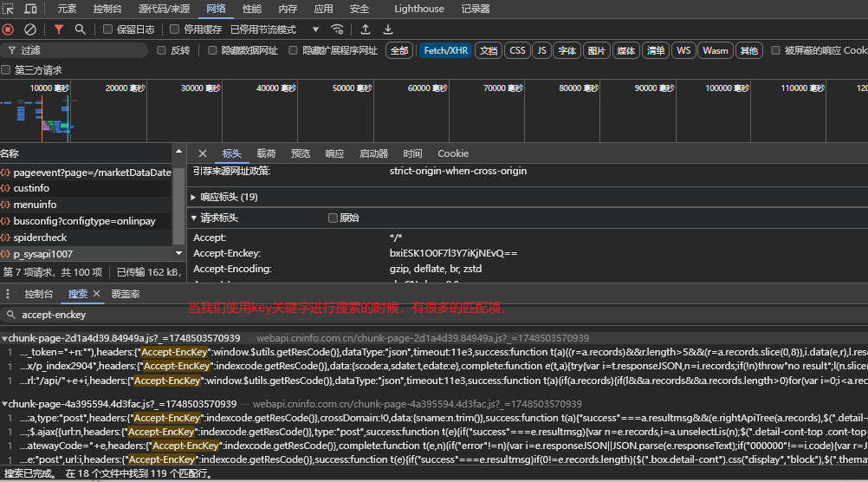This screenshot has height=482, width=868.
Task: Select Fetch/XHR request type filter
Action: click(x=445, y=50)
